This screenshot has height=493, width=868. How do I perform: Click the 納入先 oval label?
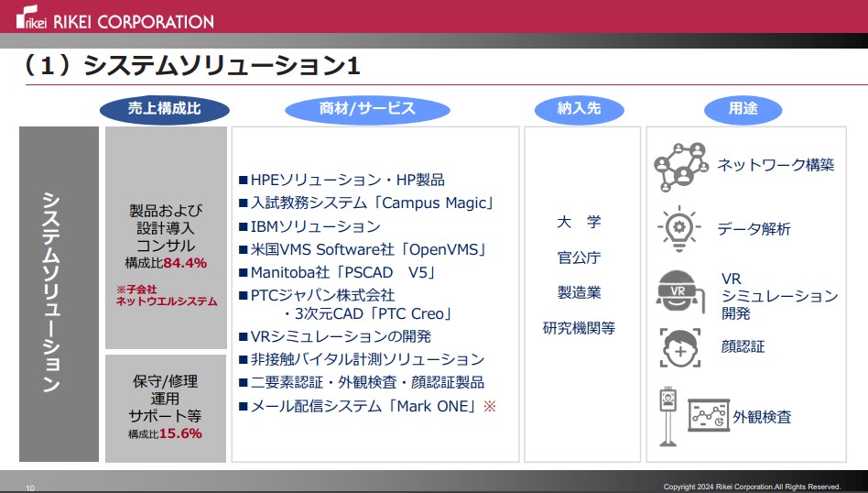coord(579,109)
